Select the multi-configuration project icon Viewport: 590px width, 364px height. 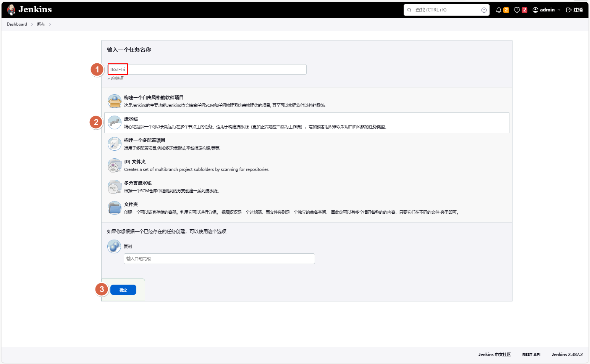[x=115, y=144]
